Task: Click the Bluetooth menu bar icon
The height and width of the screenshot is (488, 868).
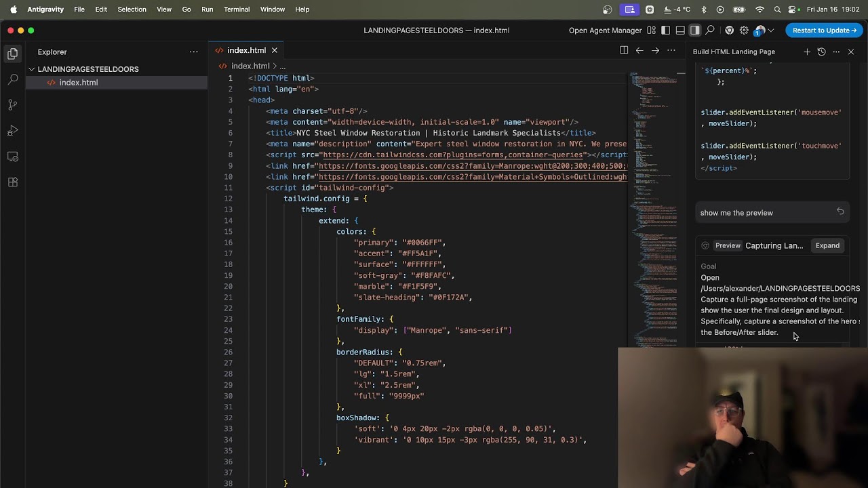Action: pyautogui.click(x=704, y=9)
